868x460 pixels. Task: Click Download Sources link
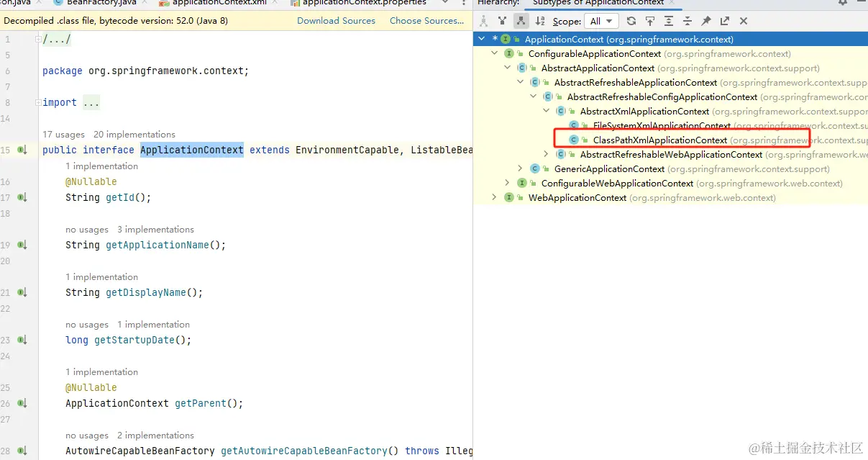tap(336, 21)
